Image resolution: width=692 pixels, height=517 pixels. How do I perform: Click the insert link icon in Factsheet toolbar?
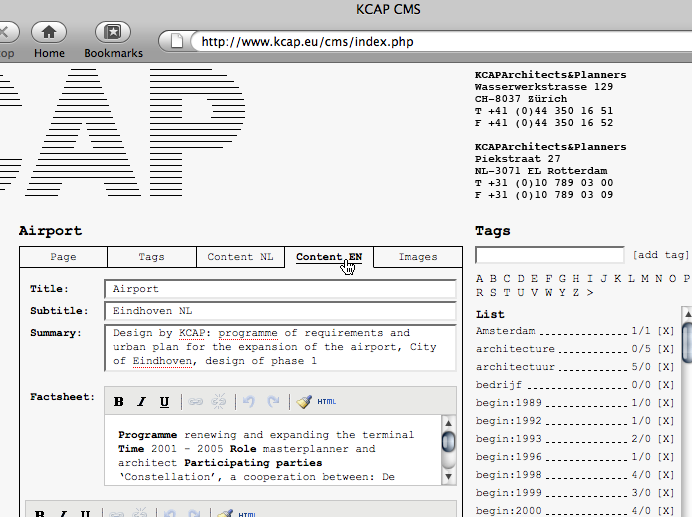click(x=195, y=402)
